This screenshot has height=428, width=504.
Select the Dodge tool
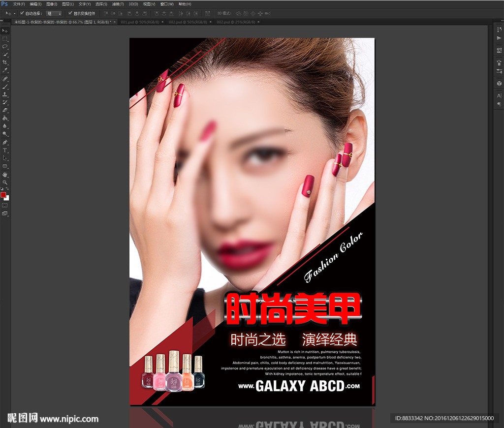(x=5, y=134)
